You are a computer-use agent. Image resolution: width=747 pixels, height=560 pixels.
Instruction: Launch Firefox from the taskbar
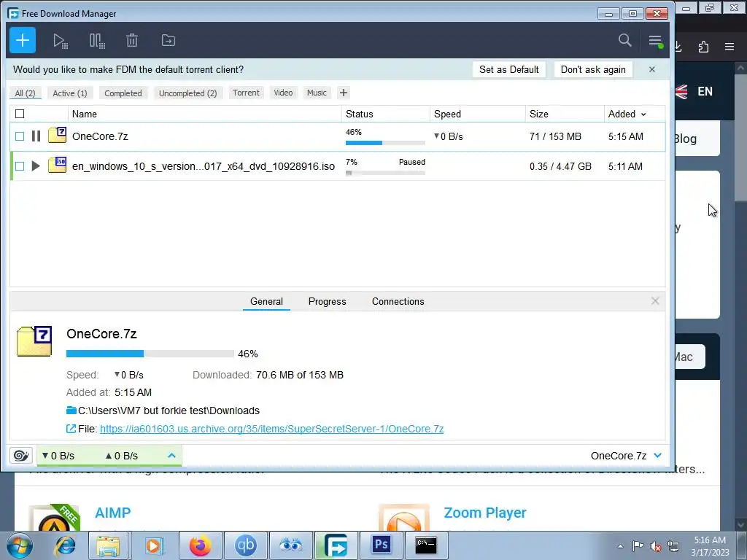click(200, 545)
